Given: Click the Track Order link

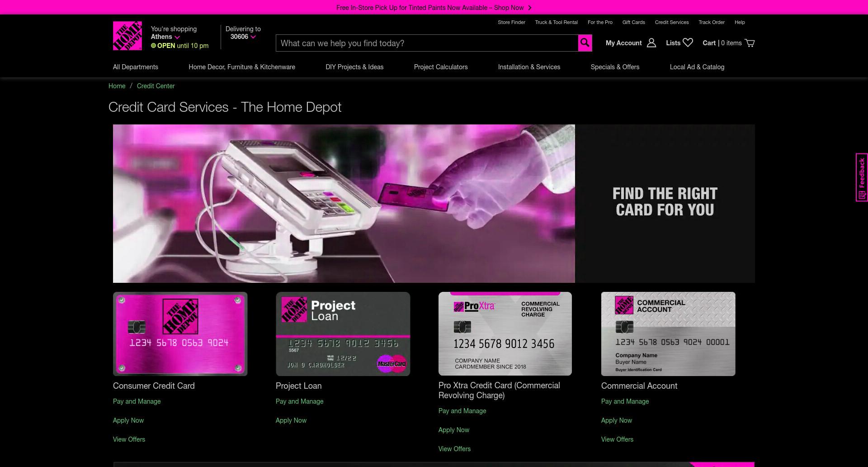Looking at the screenshot, I should point(712,22).
